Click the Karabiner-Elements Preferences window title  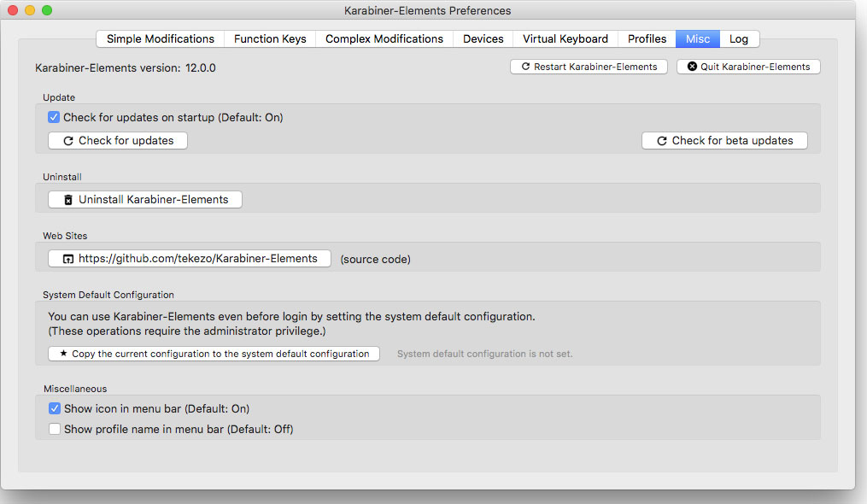pos(427,10)
